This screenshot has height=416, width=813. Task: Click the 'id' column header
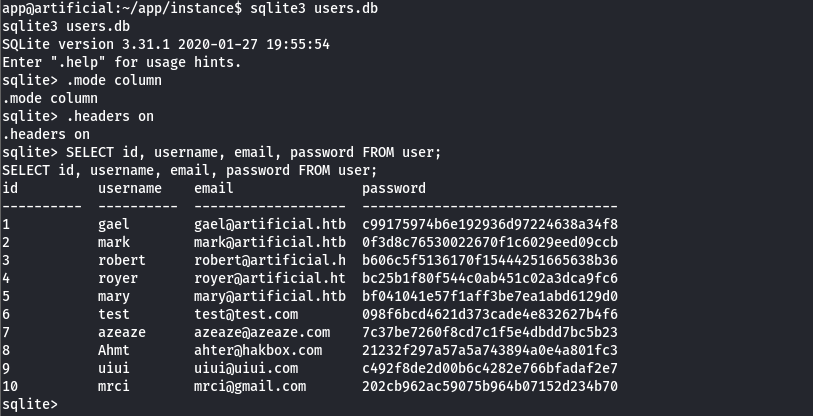tap(10, 188)
